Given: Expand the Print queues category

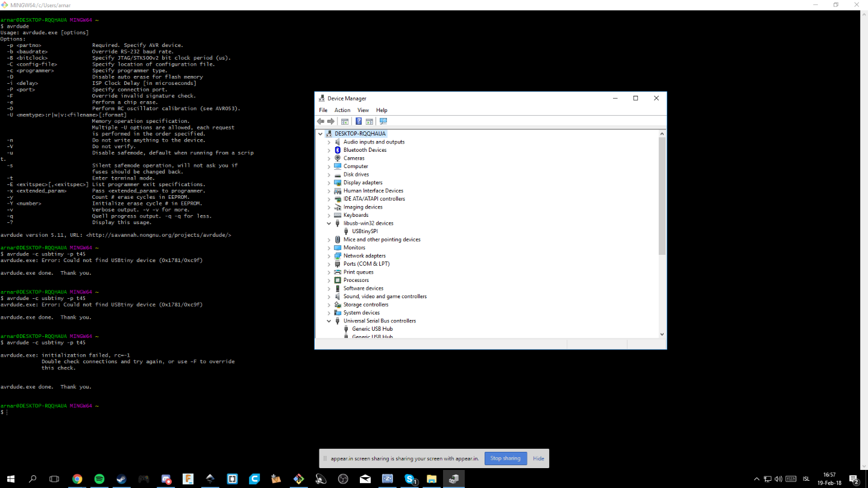Looking at the screenshot, I should click(329, 272).
